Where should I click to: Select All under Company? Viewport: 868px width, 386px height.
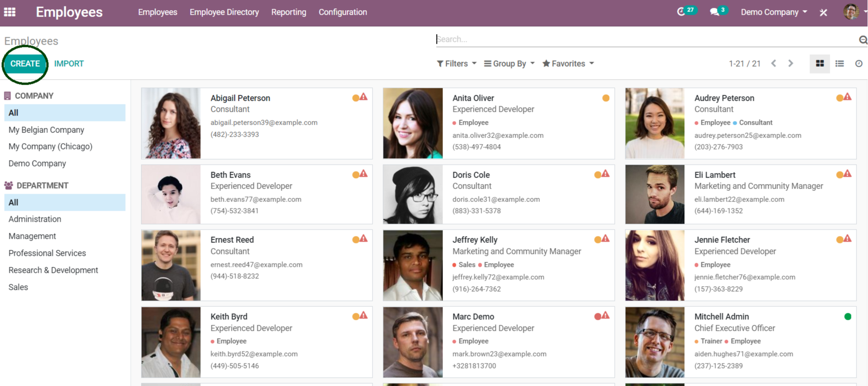pos(65,113)
